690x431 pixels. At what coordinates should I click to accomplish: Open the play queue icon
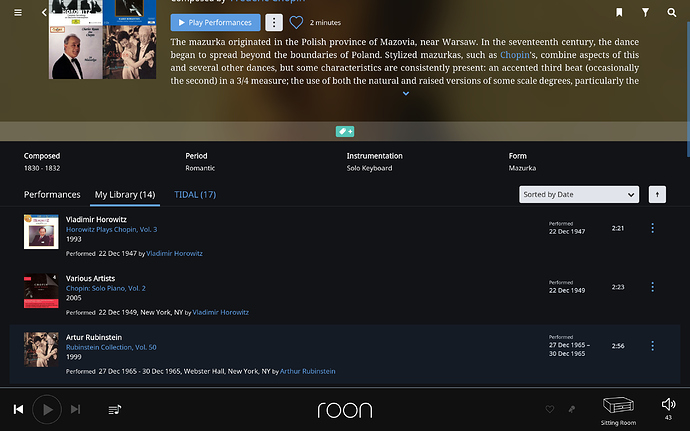pos(115,410)
